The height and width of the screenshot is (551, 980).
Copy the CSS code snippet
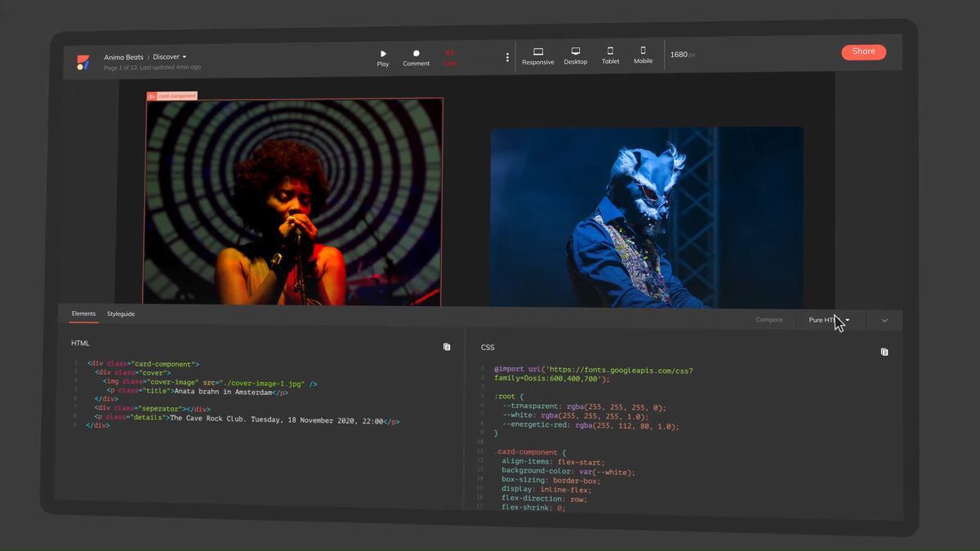[x=884, y=352]
